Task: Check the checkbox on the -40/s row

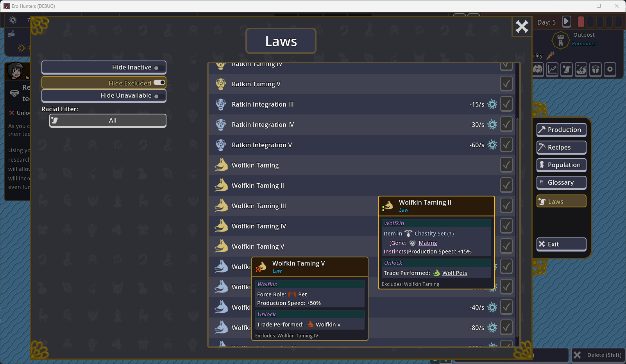Action: pyautogui.click(x=506, y=307)
